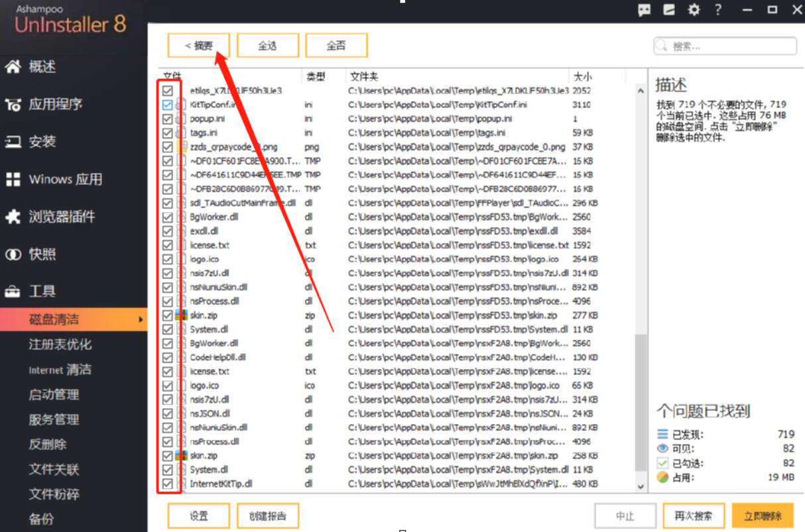Screen dimensions: 805x532
Task: Click the nsJSON.dll file name
Action: tap(209, 413)
